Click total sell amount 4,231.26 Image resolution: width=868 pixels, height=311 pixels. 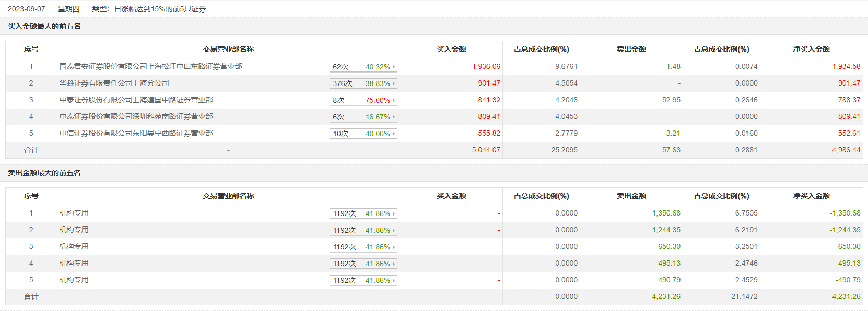coord(666,296)
